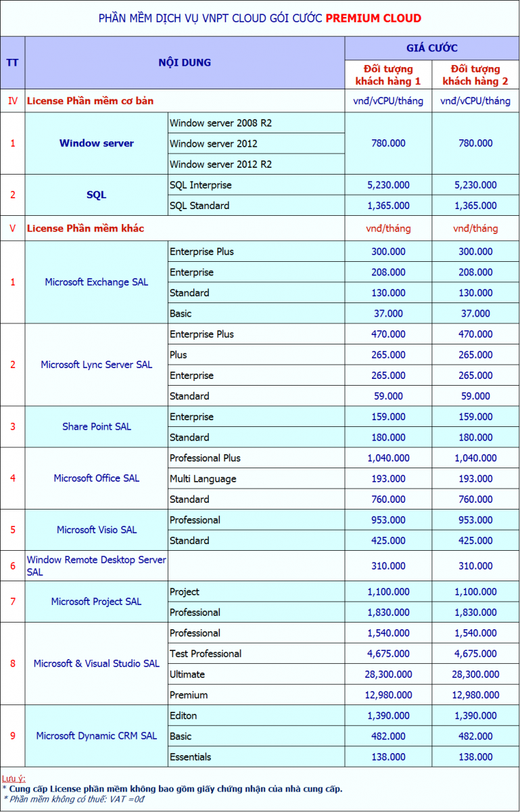Screen dimensions: 520x812
Task: Click 'Microsoft & Visual Studio SAL' cell
Action: coord(97,664)
